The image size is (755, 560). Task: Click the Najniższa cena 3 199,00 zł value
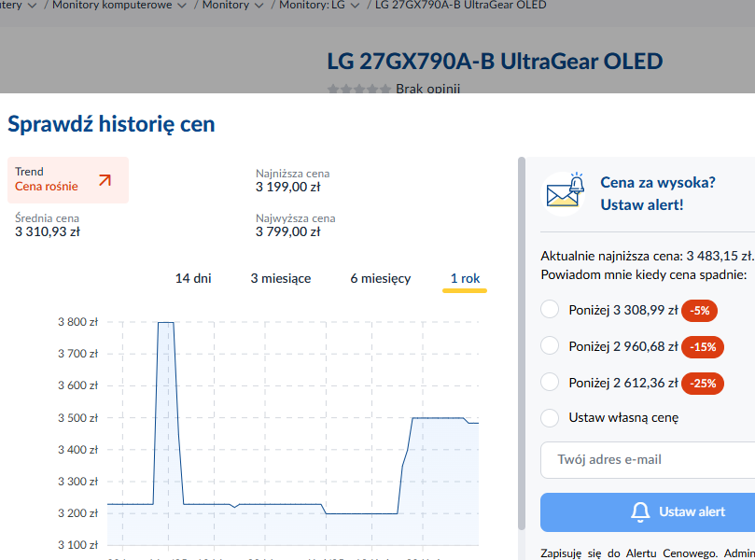288,188
